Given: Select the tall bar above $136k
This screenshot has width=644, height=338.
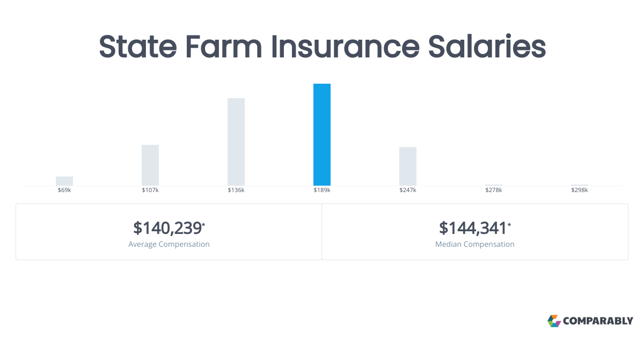Looking at the screenshot, I should pyautogui.click(x=236, y=142).
